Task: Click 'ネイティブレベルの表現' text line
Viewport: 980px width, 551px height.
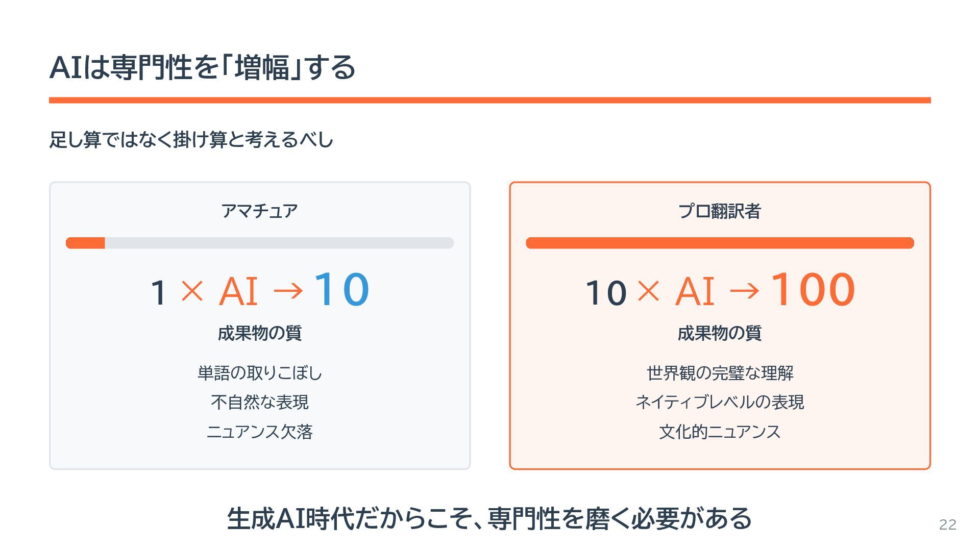Action: pos(720,402)
